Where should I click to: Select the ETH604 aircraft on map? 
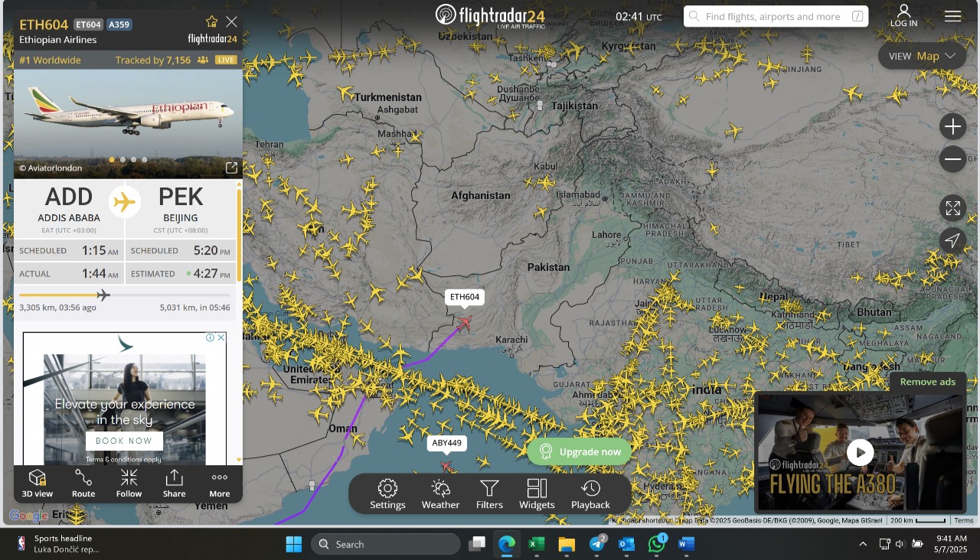click(464, 323)
